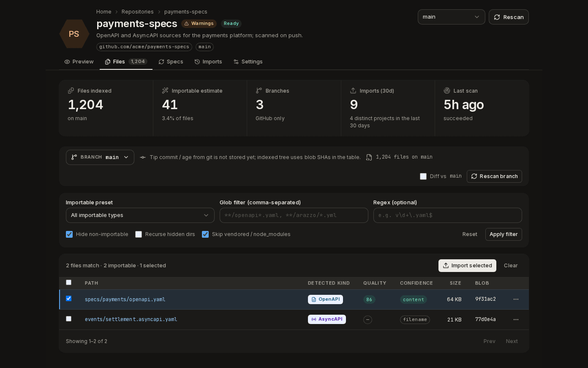The image size is (588, 368).
Task: Click the content confidence badge
Action: pos(414,299)
